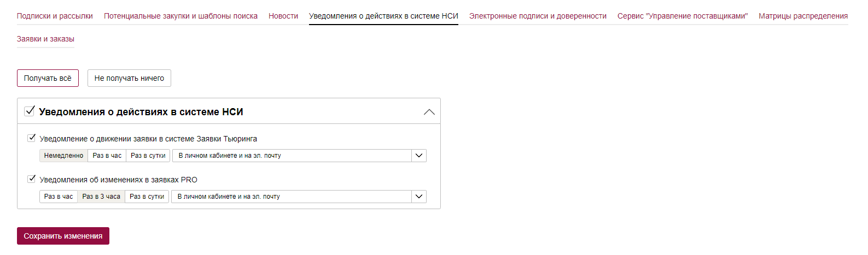Choose Раз в час for PRO notification
This screenshot has height=255, width=868.
pos(59,197)
